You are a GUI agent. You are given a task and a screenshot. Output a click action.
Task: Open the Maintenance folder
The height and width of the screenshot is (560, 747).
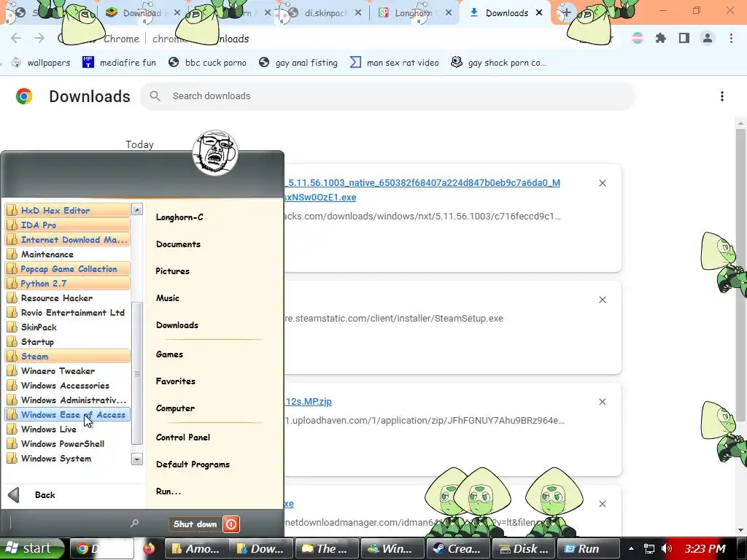(x=68, y=254)
